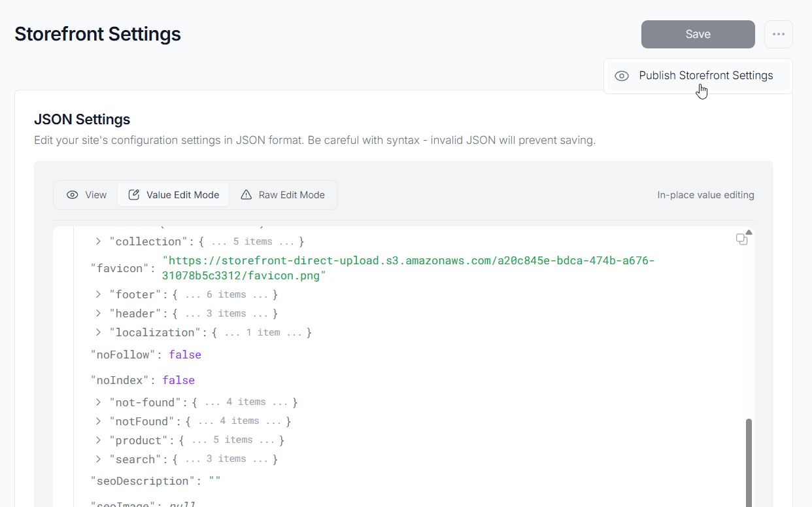Expand the collection object

click(98, 241)
